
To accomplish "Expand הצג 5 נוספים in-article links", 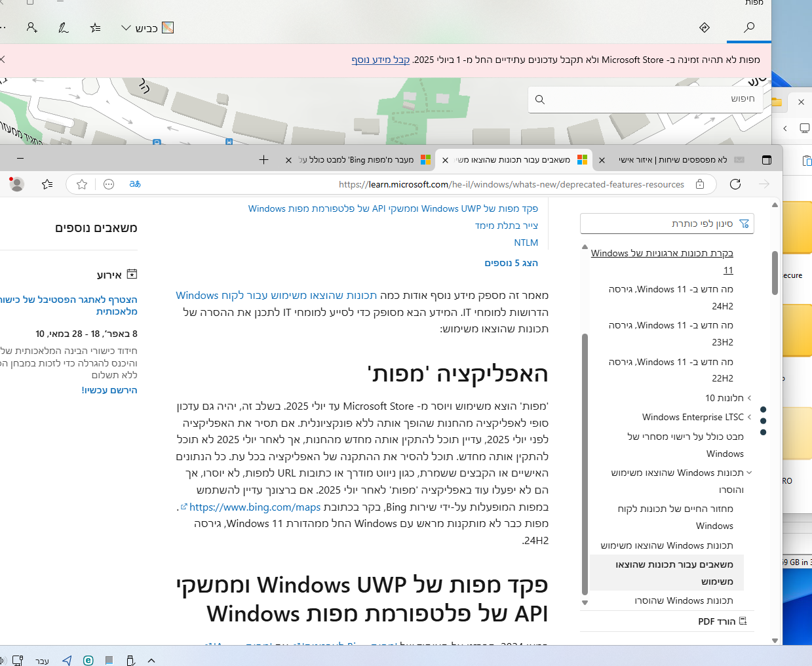I will (511, 263).
